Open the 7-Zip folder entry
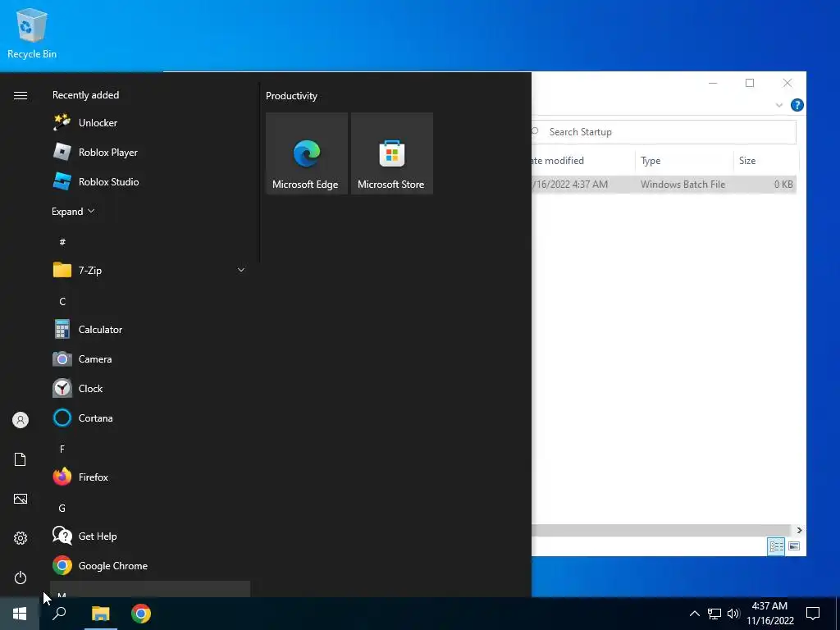Image resolution: width=840 pixels, height=630 pixels. 150,270
